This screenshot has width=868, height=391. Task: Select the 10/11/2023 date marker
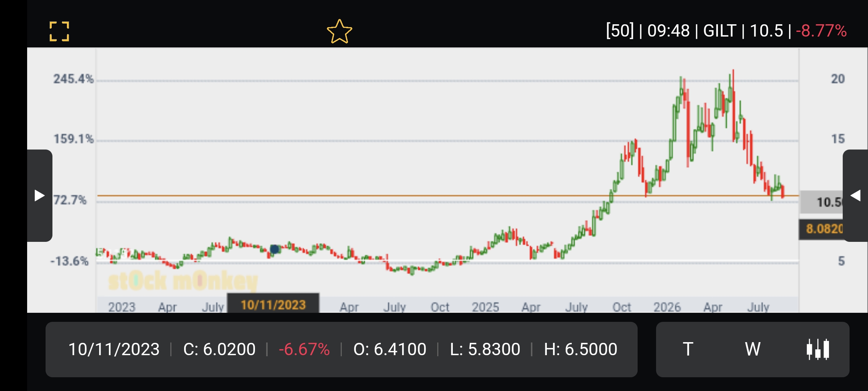(273, 304)
